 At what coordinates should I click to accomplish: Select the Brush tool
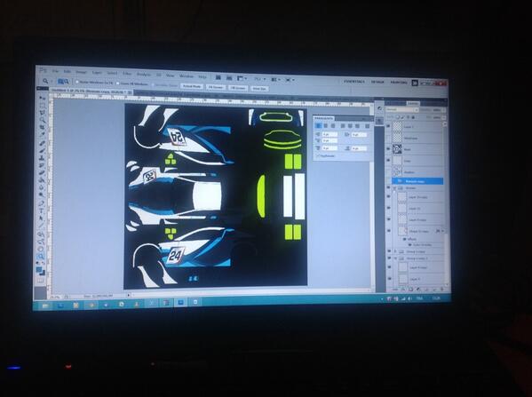(x=42, y=150)
